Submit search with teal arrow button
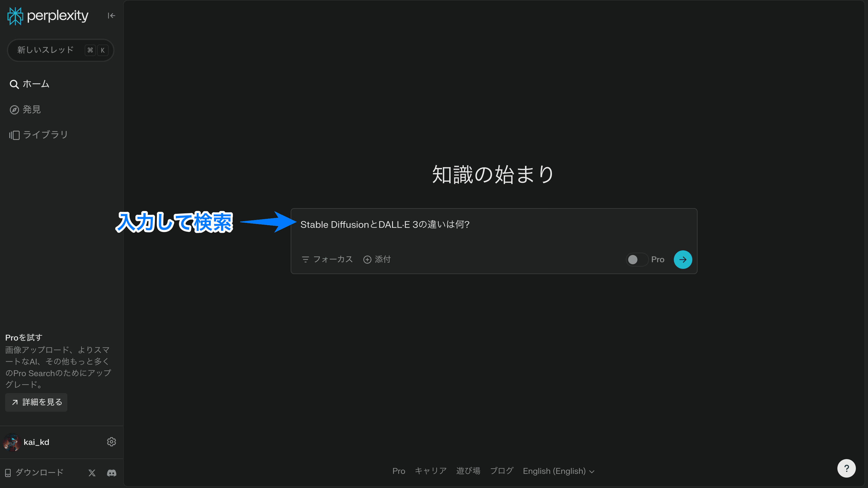 pos(683,259)
